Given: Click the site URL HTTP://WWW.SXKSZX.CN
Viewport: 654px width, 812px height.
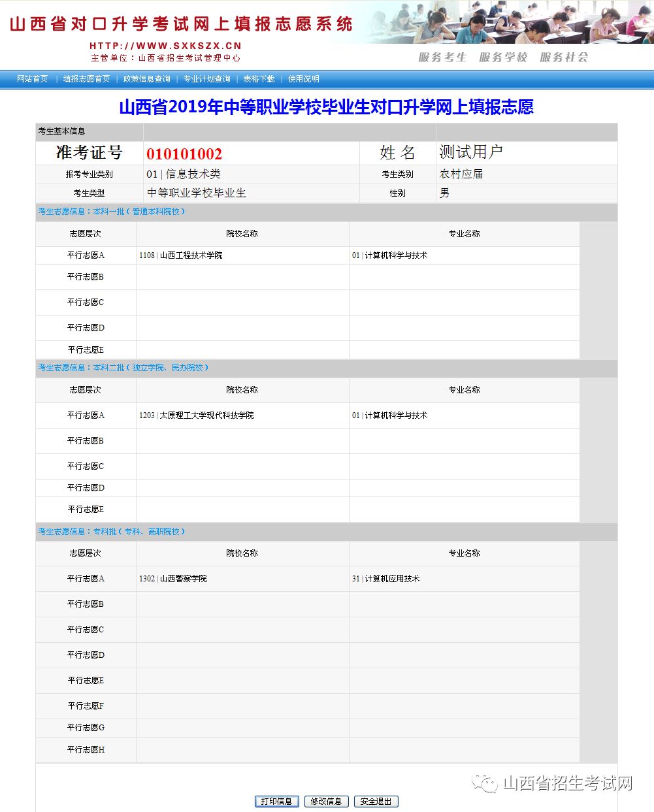Looking at the screenshot, I should click(x=165, y=46).
